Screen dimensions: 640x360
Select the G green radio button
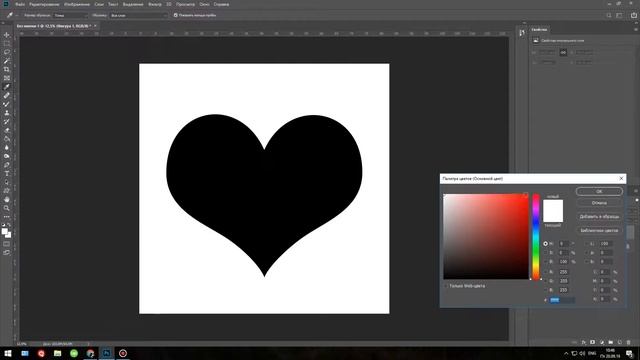[x=545, y=281]
